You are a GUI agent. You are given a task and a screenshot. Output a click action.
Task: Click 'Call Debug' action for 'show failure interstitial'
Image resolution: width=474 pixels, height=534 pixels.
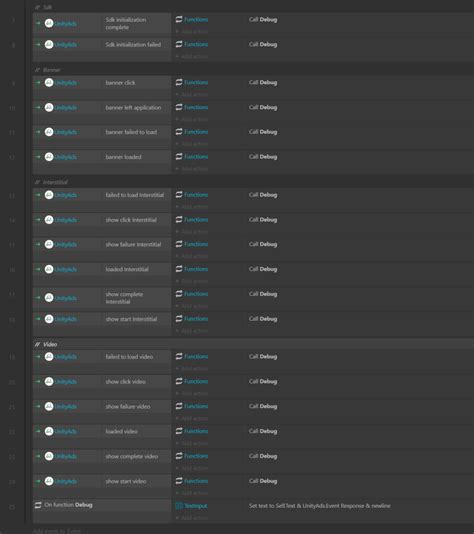263,244
